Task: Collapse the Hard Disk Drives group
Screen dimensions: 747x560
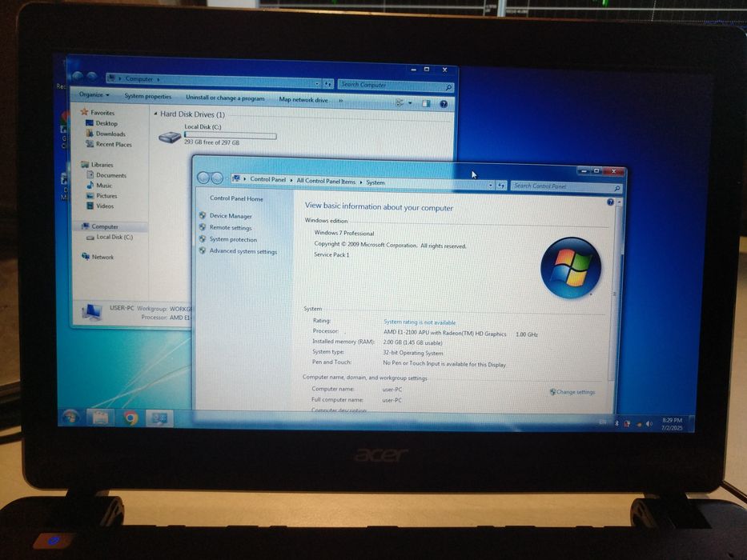Action: pyautogui.click(x=156, y=114)
